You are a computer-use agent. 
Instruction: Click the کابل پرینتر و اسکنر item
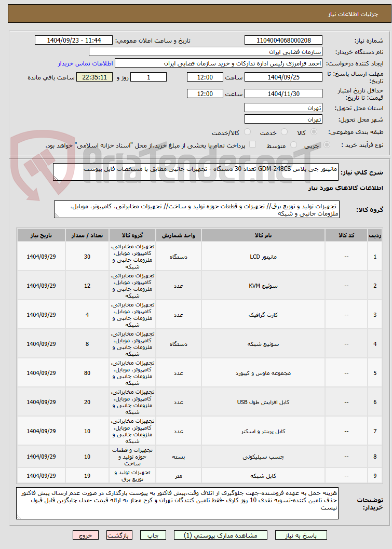[x=263, y=431]
